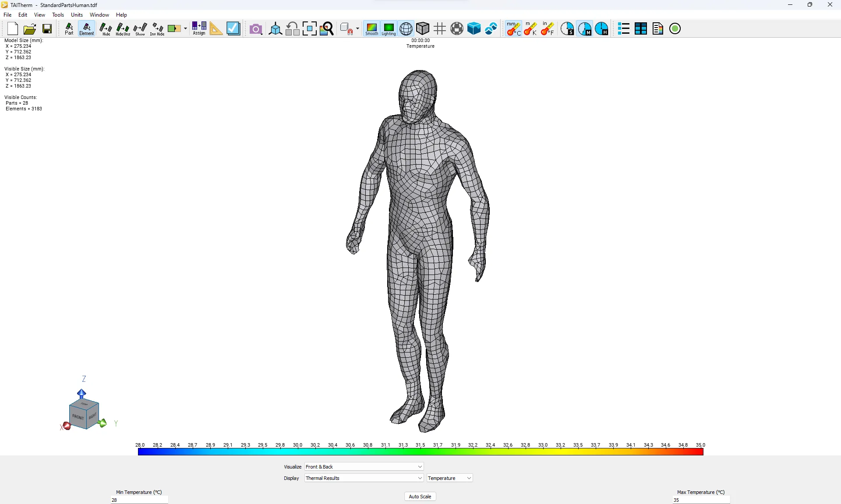Click the Inv Hide tool

click(x=157, y=28)
